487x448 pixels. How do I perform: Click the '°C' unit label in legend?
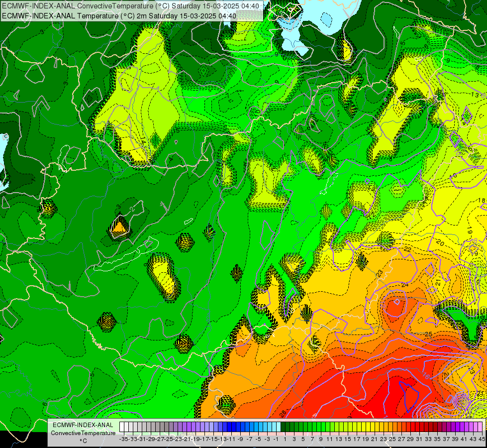[83, 441]
